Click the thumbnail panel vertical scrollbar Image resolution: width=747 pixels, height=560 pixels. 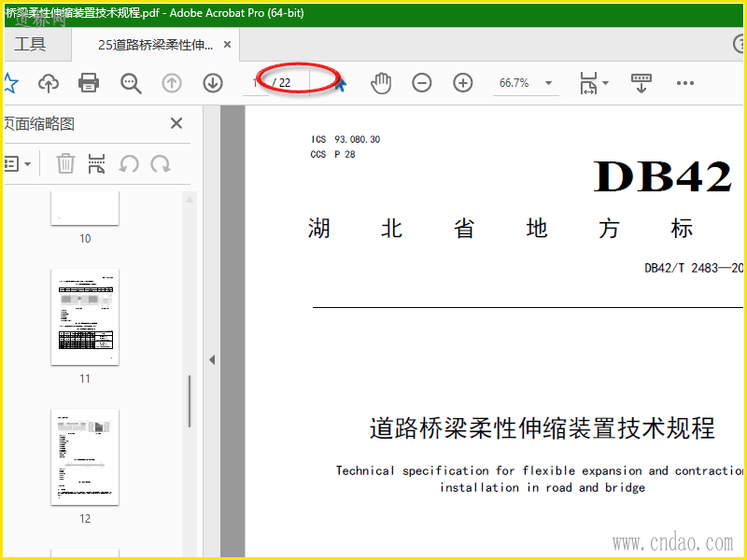click(x=190, y=401)
